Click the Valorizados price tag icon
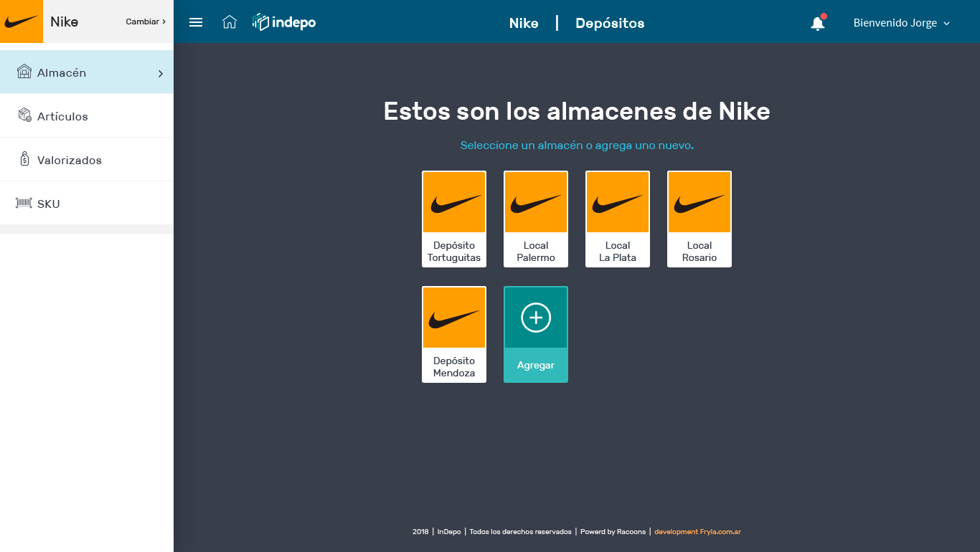 point(24,159)
